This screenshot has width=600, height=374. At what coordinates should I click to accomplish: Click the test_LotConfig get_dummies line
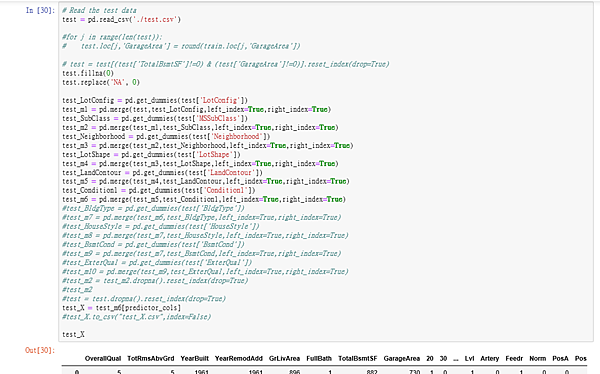(155, 100)
